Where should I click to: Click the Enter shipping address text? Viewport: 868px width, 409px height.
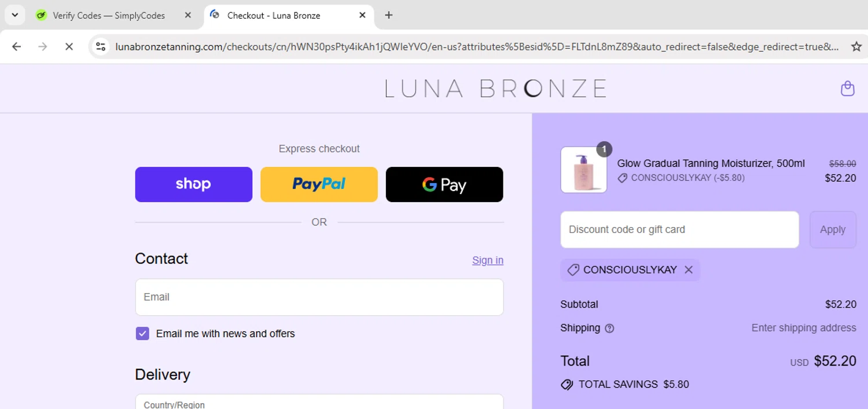804,328
